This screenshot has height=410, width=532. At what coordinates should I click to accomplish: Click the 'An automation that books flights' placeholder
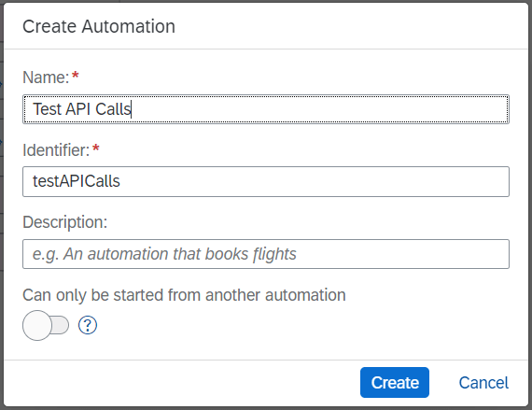pyautogui.click(x=180, y=254)
